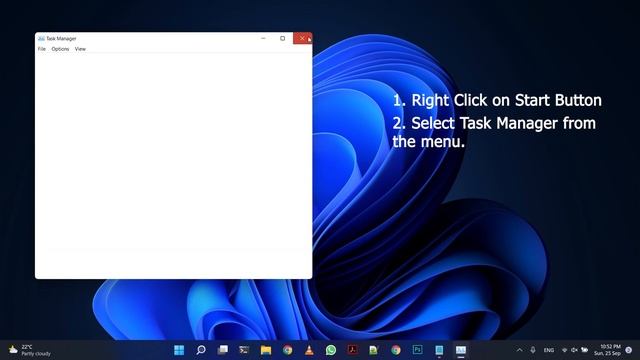The width and height of the screenshot is (640, 360).
Task: Open the Wi-Fi network tray icon
Action: point(564,350)
